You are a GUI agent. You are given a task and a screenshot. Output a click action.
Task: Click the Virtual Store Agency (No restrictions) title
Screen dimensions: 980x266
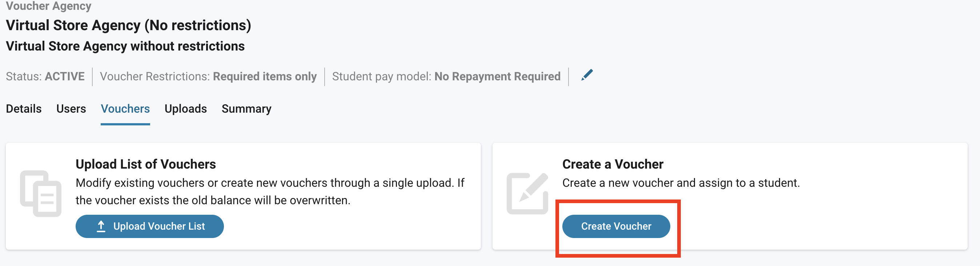coord(129,25)
